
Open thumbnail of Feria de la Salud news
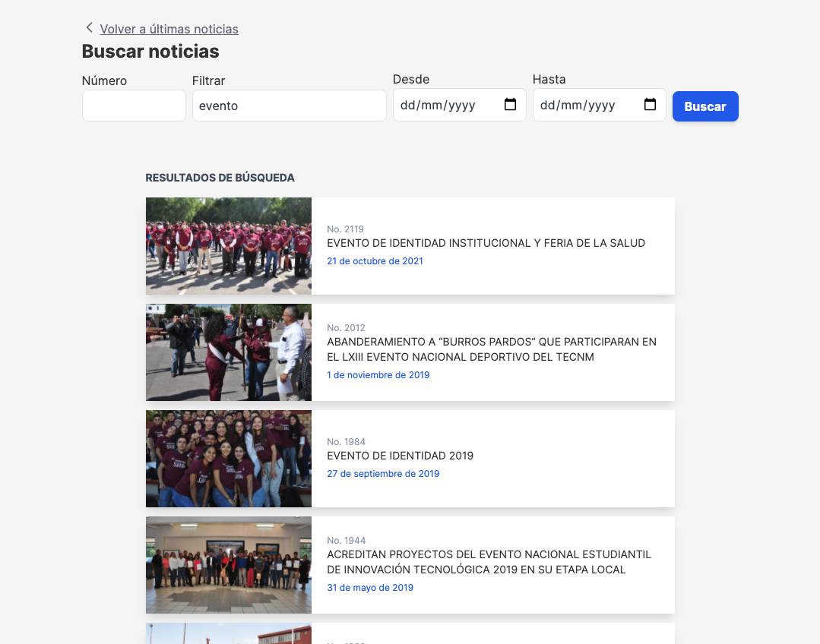229,246
